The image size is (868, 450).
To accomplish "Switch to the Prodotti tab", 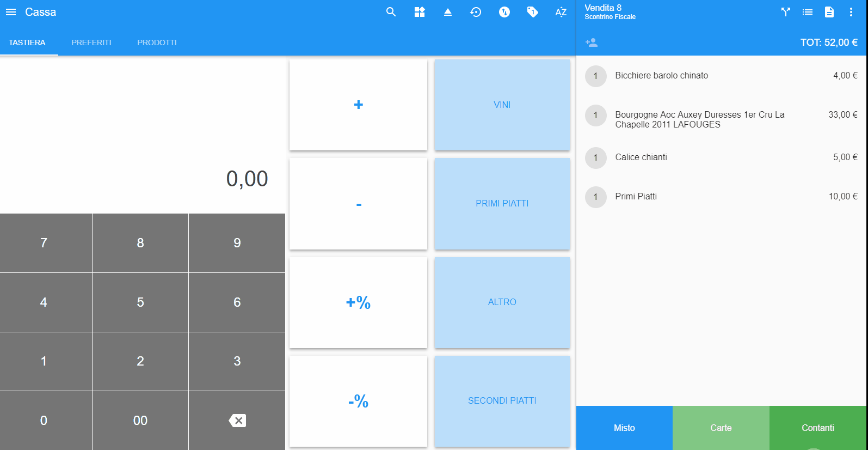I will (x=157, y=42).
